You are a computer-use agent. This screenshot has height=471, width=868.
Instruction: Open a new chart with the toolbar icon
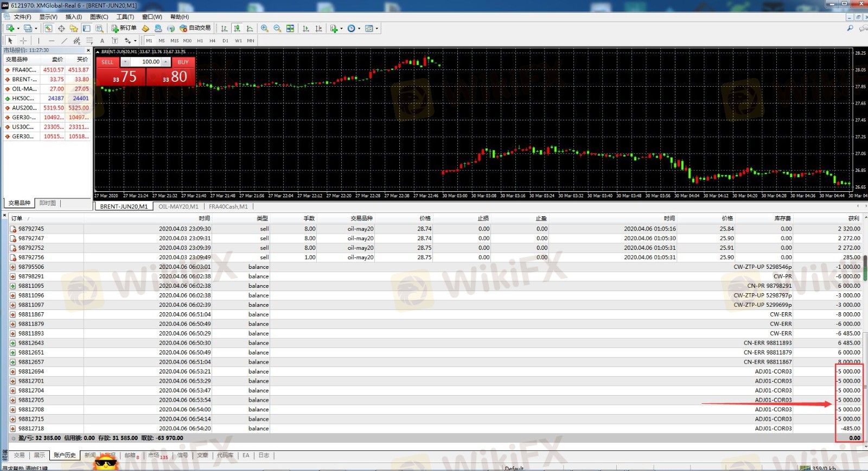(x=10, y=28)
